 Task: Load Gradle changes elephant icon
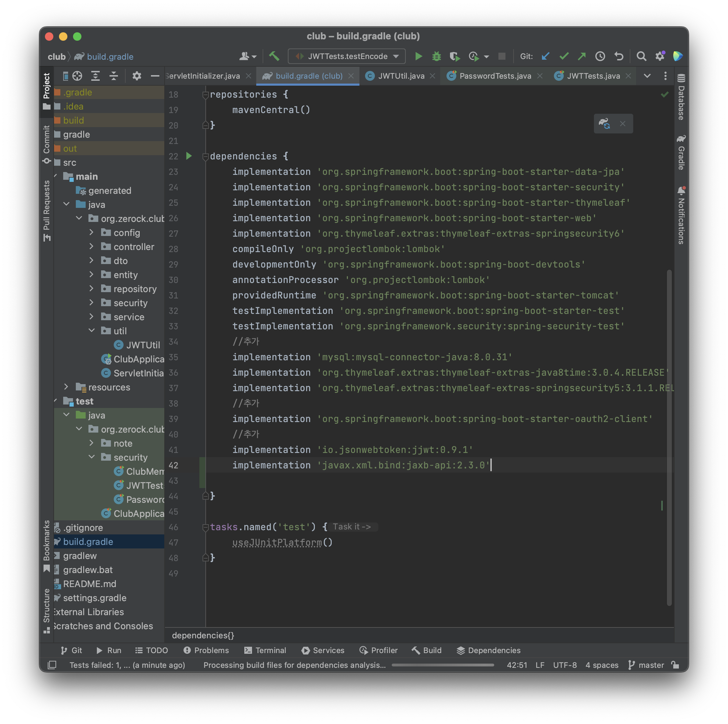pyautogui.click(x=604, y=124)
